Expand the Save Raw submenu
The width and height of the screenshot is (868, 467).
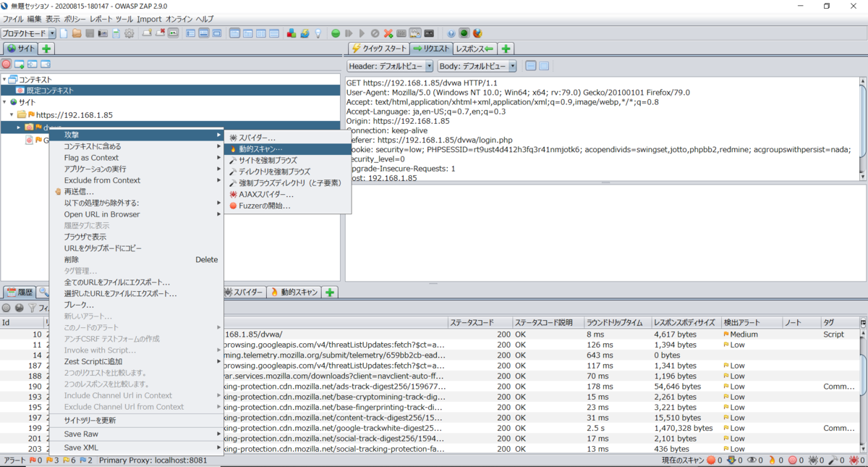point(136,434)
